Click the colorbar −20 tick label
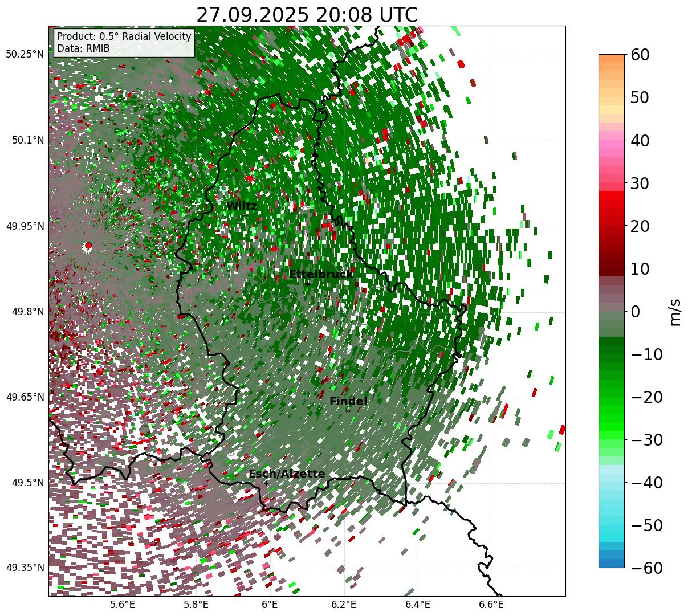688x616 pixels. (646, 397)
